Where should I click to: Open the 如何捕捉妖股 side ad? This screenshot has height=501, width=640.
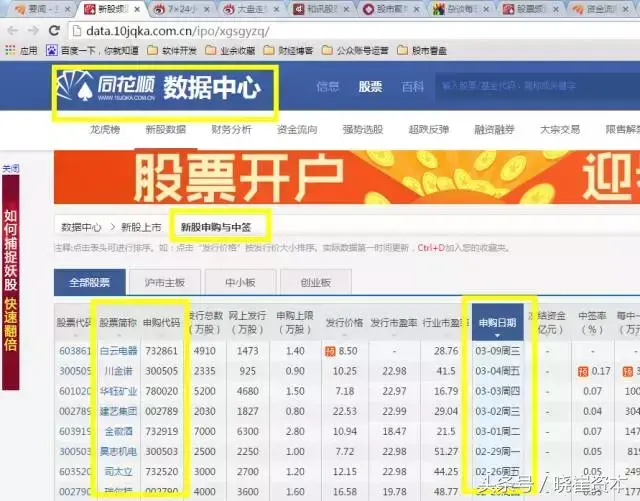[x=11, y=282]
